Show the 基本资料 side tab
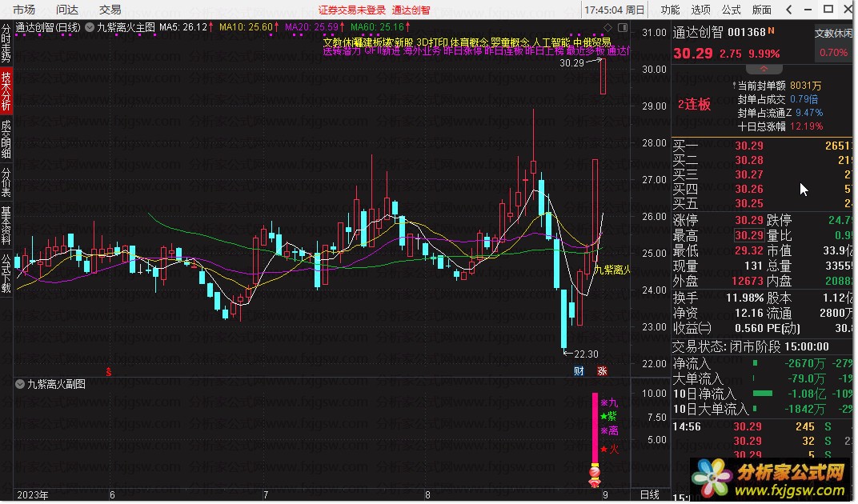Image resolution: width=858 pixels, height=504 pixels. click(x=6, y=226)
